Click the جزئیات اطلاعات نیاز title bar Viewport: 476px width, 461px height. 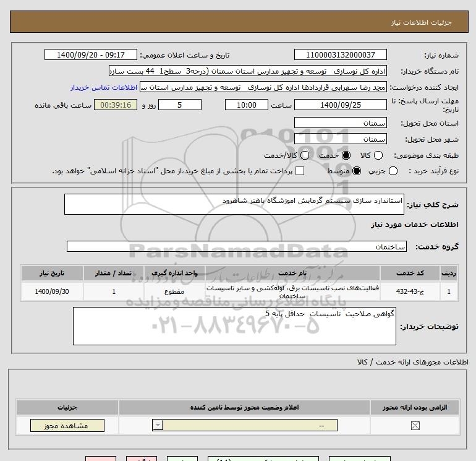click(x=239, y=22)
